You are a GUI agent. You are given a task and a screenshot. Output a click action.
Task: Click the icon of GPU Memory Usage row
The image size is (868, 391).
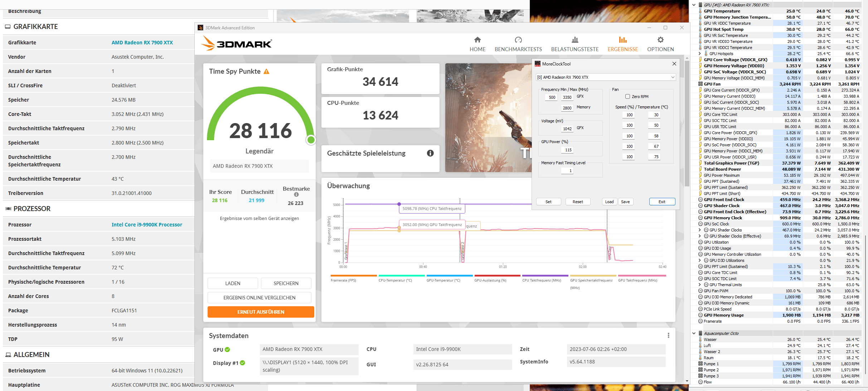[700, 315]
